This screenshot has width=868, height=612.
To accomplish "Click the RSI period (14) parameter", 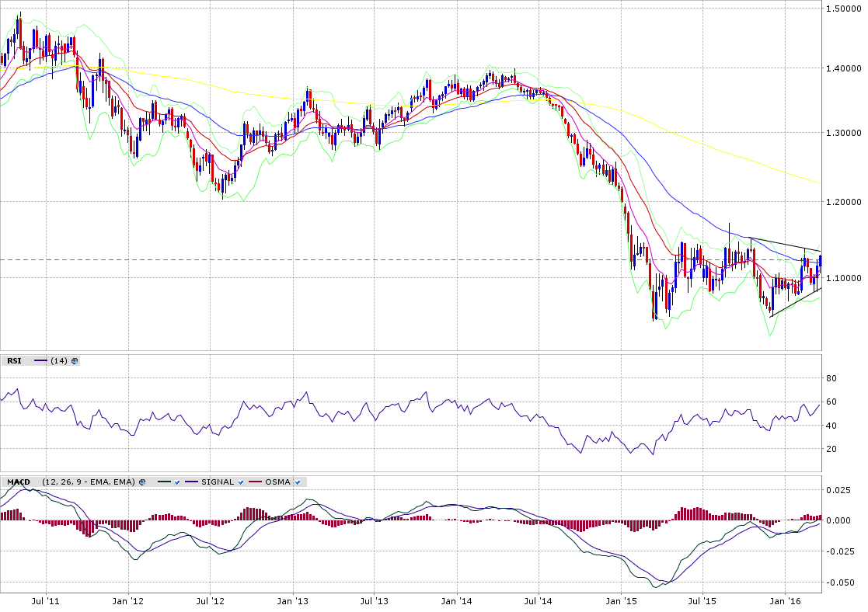I will coord(59,360).
